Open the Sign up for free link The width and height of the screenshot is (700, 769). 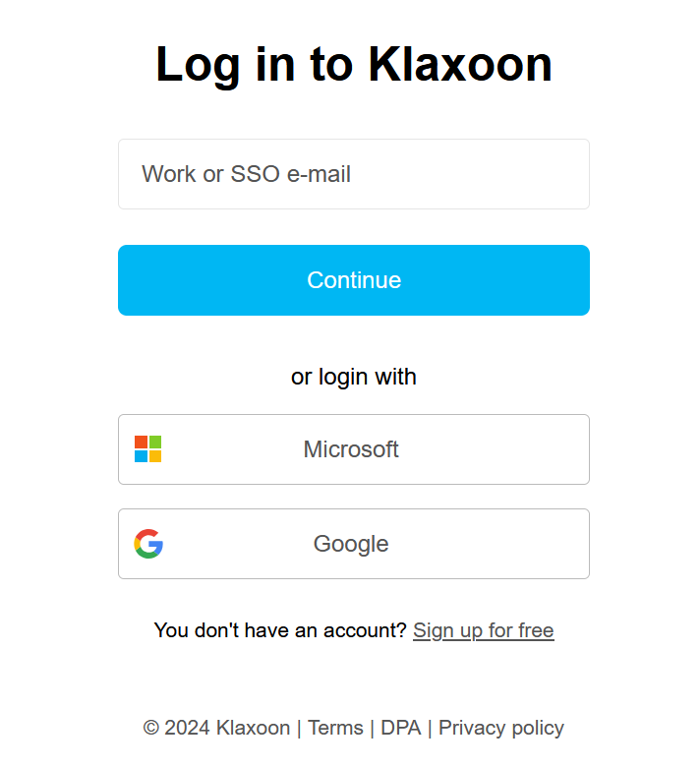483,630
